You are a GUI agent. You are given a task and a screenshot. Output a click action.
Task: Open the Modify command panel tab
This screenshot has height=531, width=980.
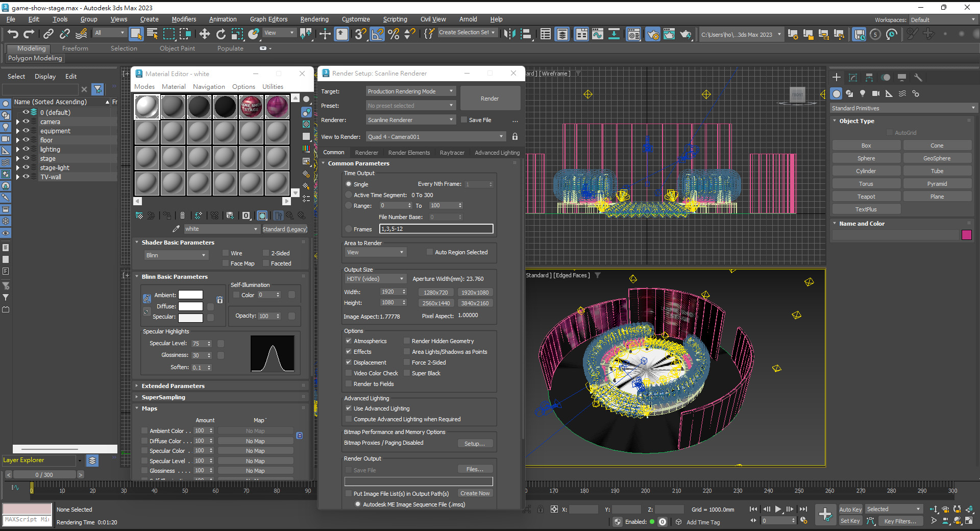coord(853,78)
